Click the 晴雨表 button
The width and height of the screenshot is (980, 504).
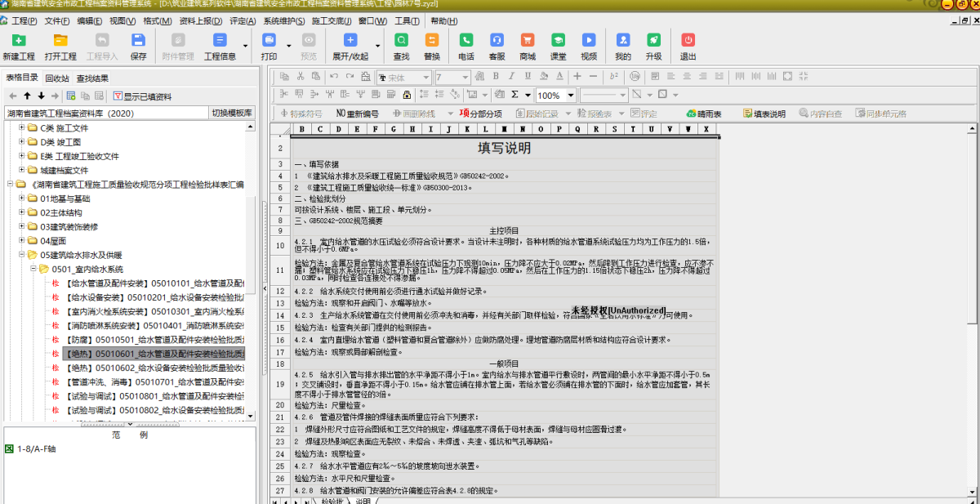coord(703,114)
